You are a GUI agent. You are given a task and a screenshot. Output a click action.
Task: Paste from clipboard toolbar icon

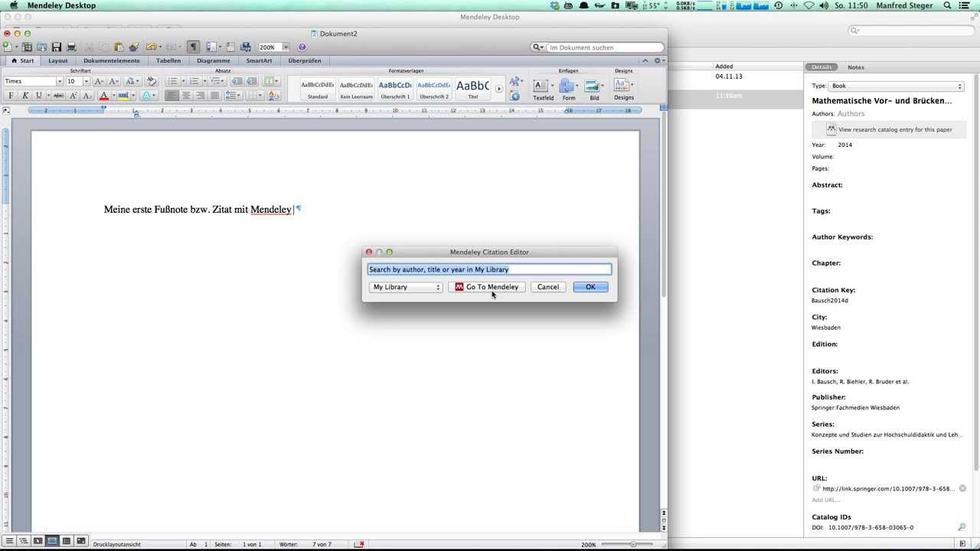[x=119, y=47]
